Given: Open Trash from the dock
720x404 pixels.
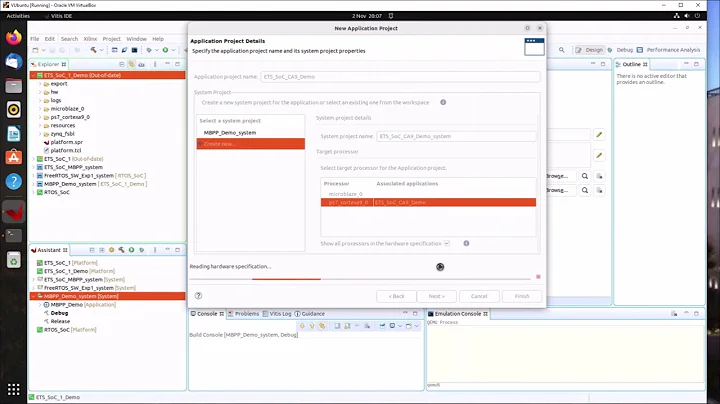Looking at the screenshot, I should tap(14, 260).
